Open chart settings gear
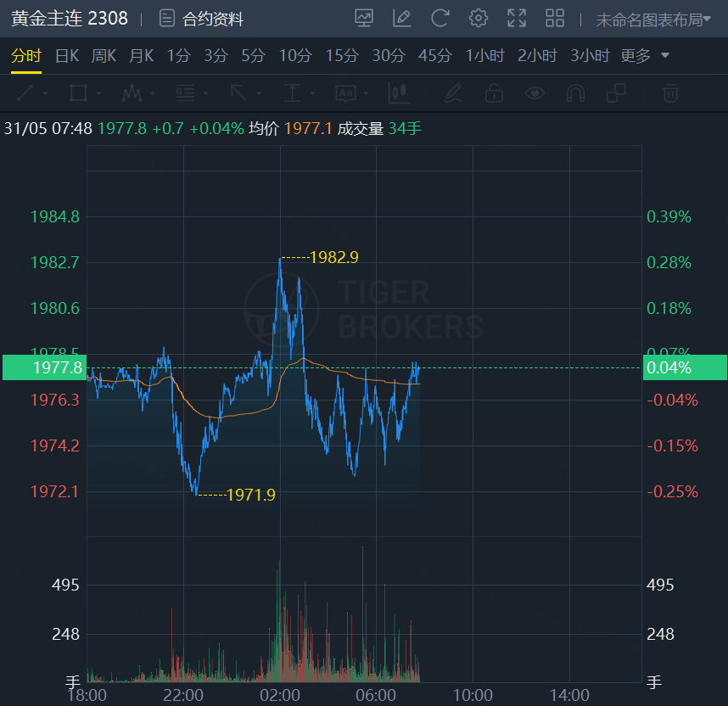Viewport: 728px width, 706px height. (x=479, y=18)
